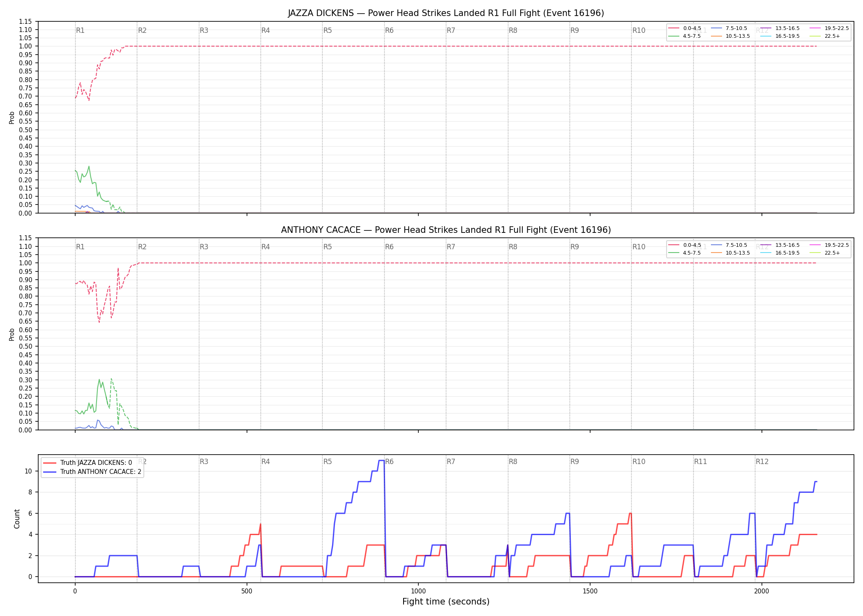Click the R1 round label in JAZZA DICKENS chart
The height and width of the screenshot is (616, 863).
(x=80, y=30)
